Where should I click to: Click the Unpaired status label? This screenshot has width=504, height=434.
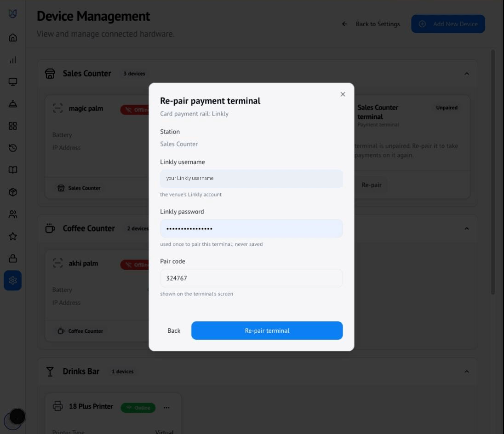(x=447, y=107)
